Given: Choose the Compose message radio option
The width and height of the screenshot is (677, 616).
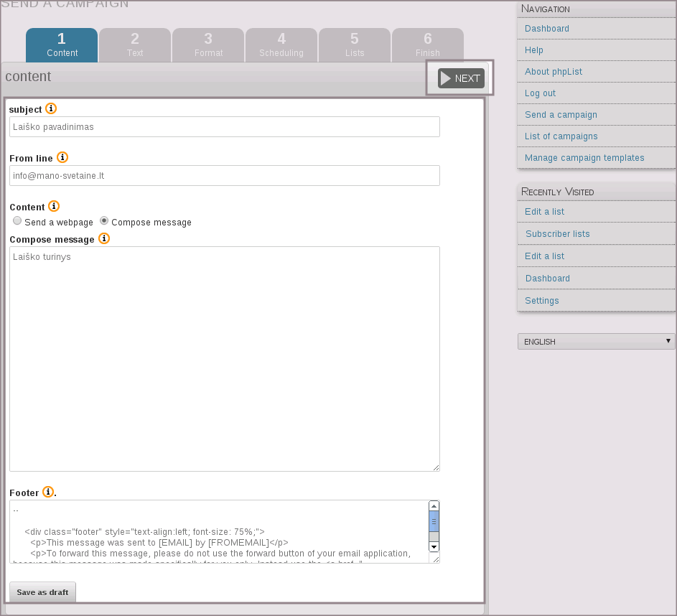Looking at the screenshot, I should 104,222.
